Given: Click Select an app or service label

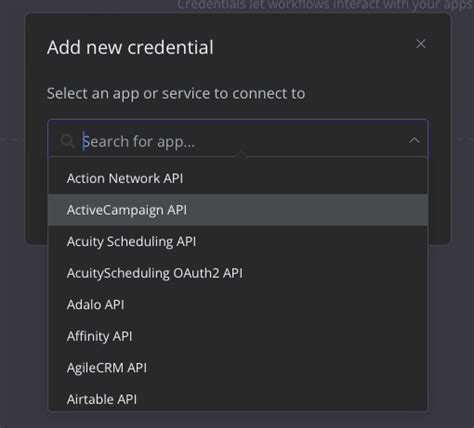Looking at the screenshot, I should coord(176,94).
